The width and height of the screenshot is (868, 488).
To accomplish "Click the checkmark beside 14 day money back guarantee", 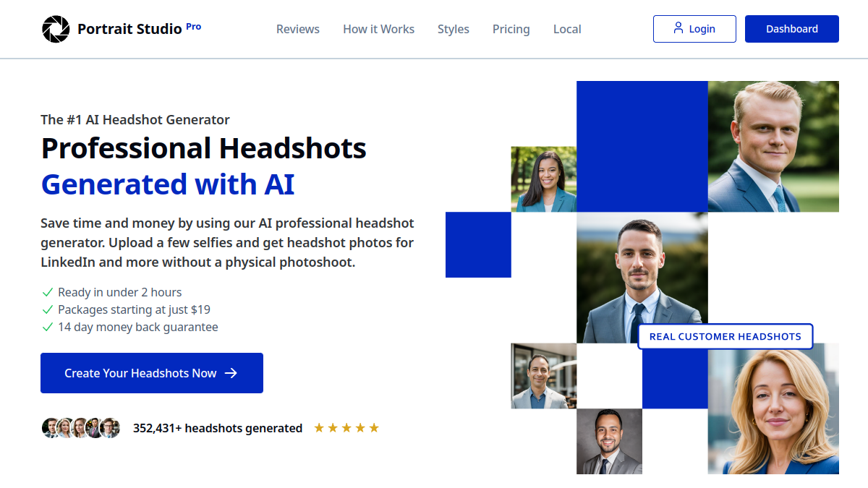I will [x=48, y=327].
